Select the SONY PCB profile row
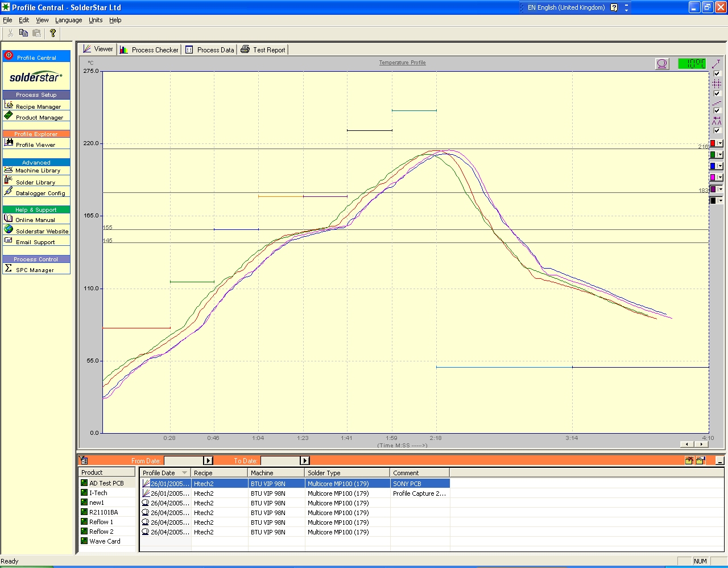This screenshot has width=728, height=568. pos(295,484)
